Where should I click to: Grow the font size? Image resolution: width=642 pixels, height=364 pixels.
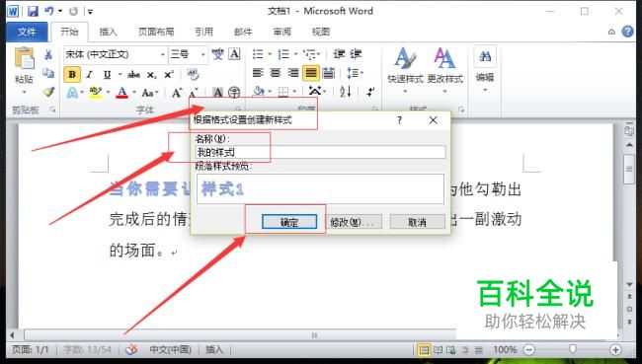(x=177, y=93)
